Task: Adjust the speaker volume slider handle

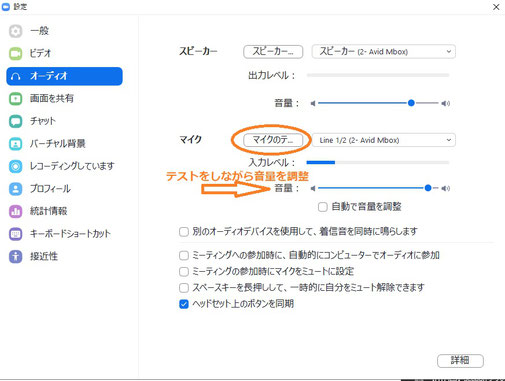Action: pyautogui.click(x=411, y=103)
